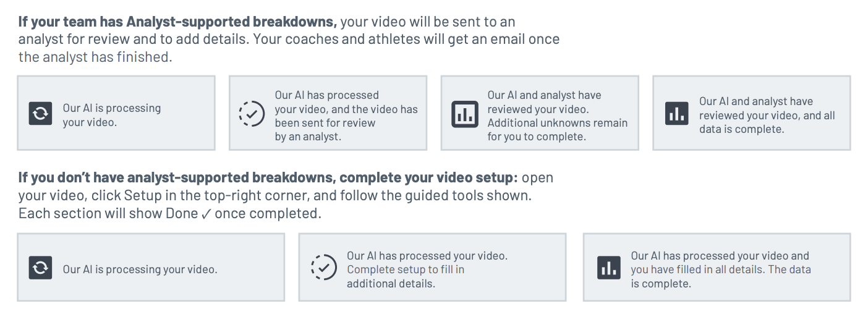
Task: Click the processing sync icon in the analyst-supported row
Action: pos(40,114)
